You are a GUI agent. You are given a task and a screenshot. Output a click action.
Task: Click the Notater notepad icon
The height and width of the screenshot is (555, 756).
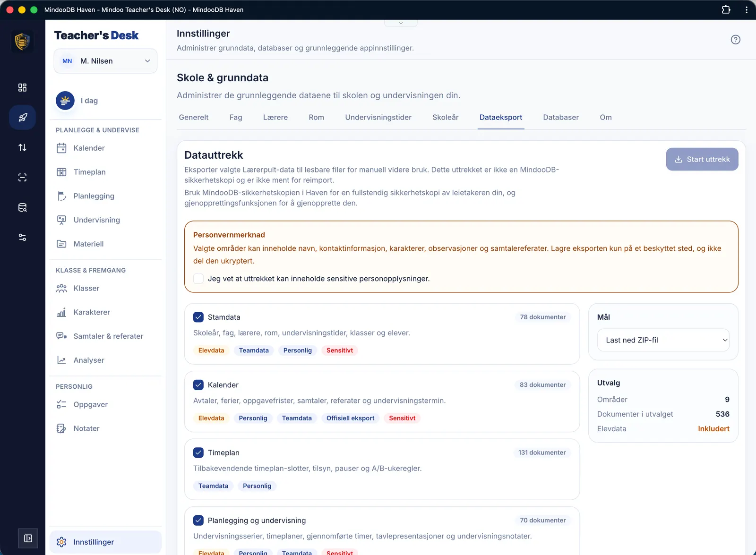tap(61, 428)
